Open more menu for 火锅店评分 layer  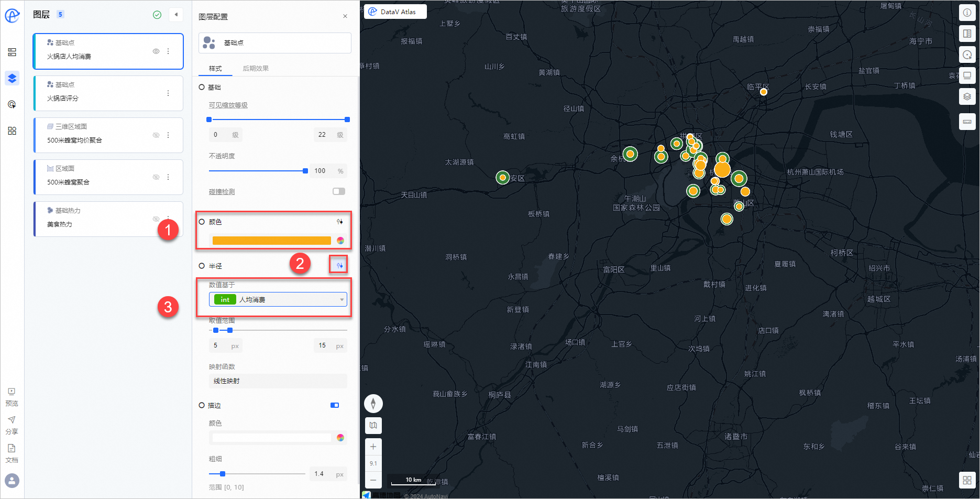[x=168, y=93]
